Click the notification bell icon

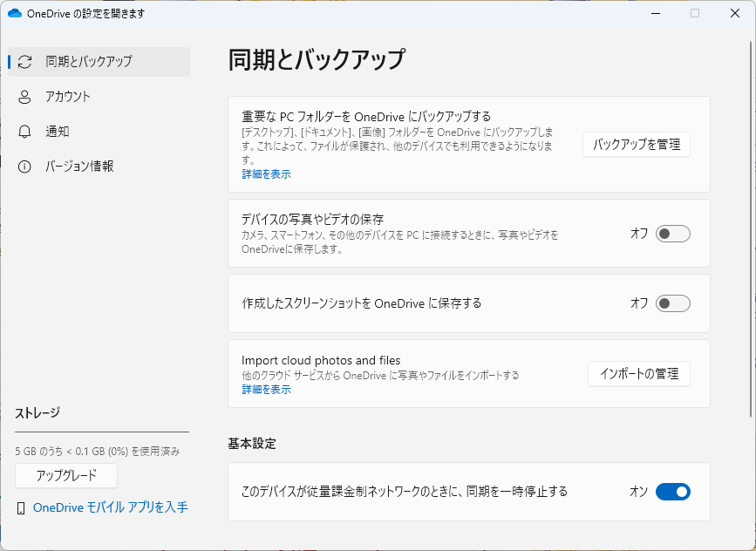pos(24,132)
